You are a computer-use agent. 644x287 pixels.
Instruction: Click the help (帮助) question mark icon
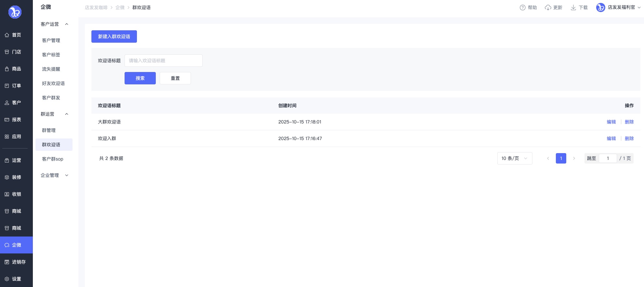[x=522, y=7]
